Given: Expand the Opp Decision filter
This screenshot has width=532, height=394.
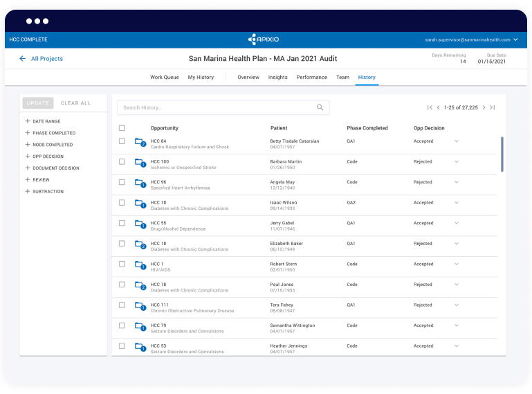Looking at the screenshot, I should tap(44, 156).
